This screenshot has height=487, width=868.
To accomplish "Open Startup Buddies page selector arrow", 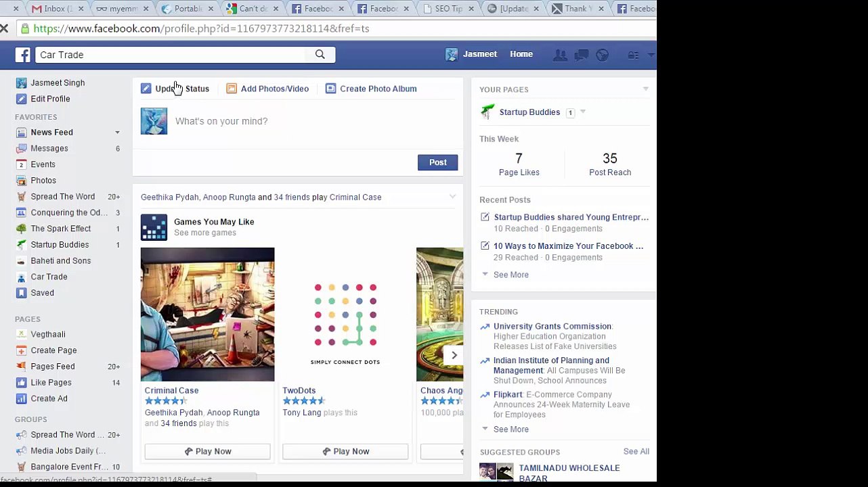I will [x=582, y=112].
